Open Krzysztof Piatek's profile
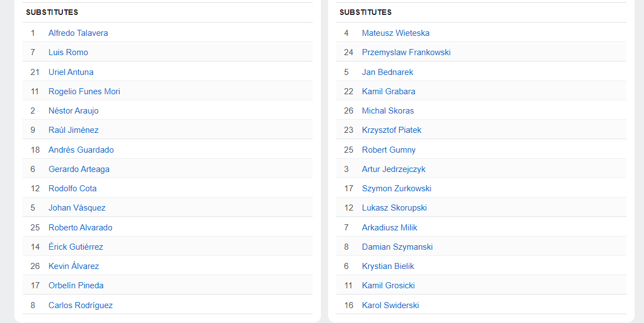The height and width of the screenshot is (323, 644). pyautogui.click(x=391, y=130)
